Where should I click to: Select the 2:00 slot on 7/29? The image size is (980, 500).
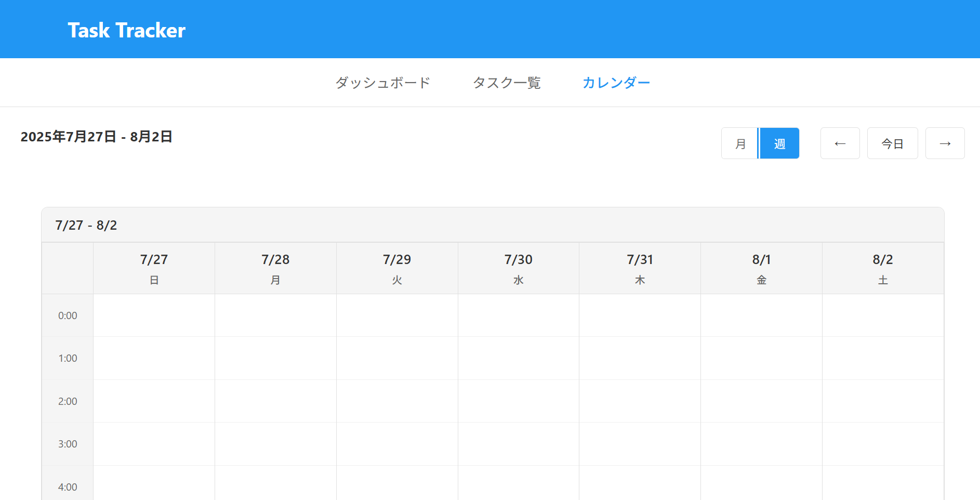point(397,401)
